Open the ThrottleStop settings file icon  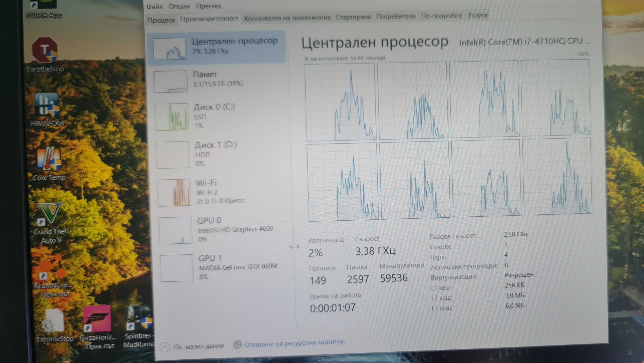pyautogui.click(x=53, y=320)
